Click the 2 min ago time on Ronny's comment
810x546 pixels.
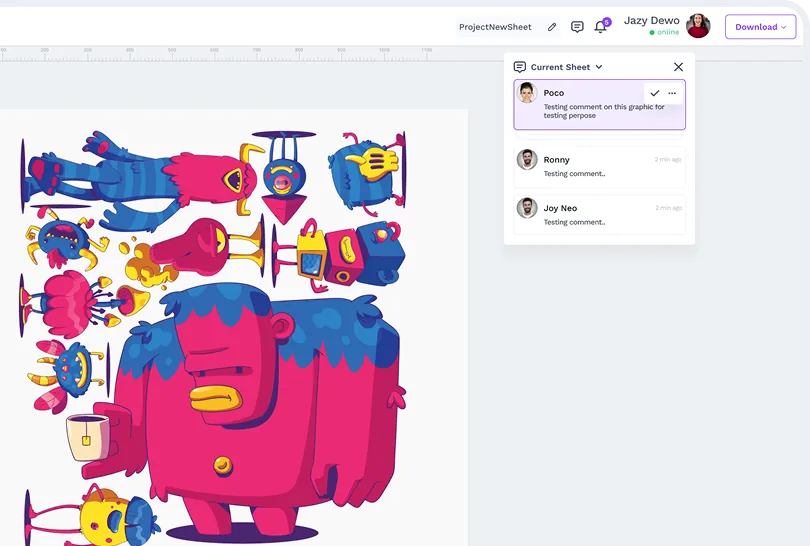click(668, 160)
